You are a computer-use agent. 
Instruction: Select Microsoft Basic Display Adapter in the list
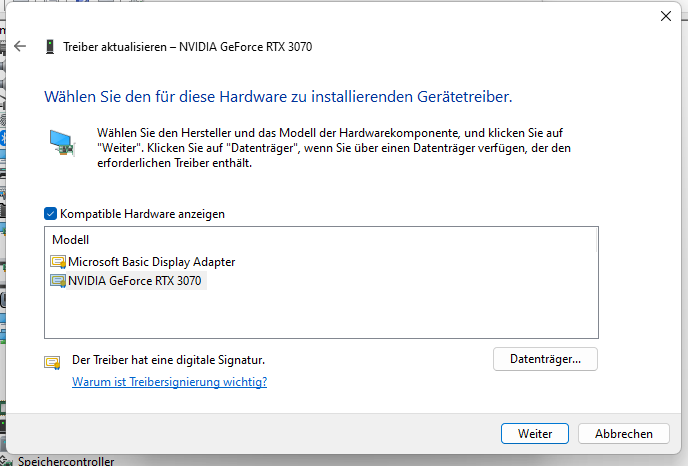pos(152,262)
